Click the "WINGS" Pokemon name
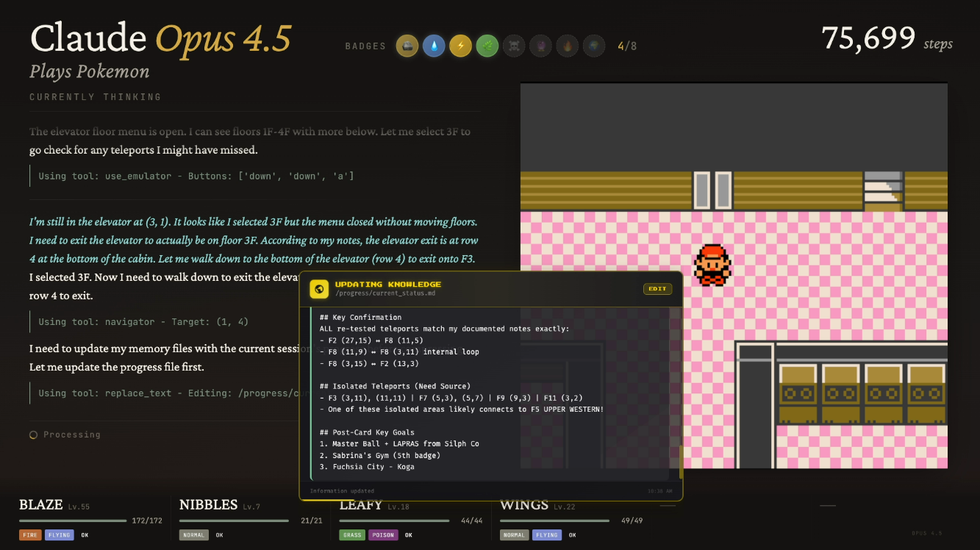The height and width of the screenshot is (550, 980). pos(524,505)
